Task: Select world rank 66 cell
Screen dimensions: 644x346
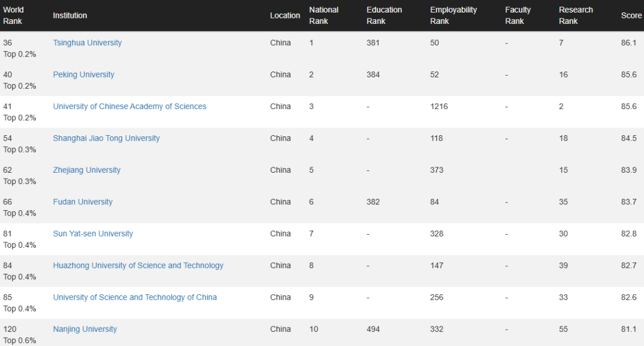Action: click(7, 202)
